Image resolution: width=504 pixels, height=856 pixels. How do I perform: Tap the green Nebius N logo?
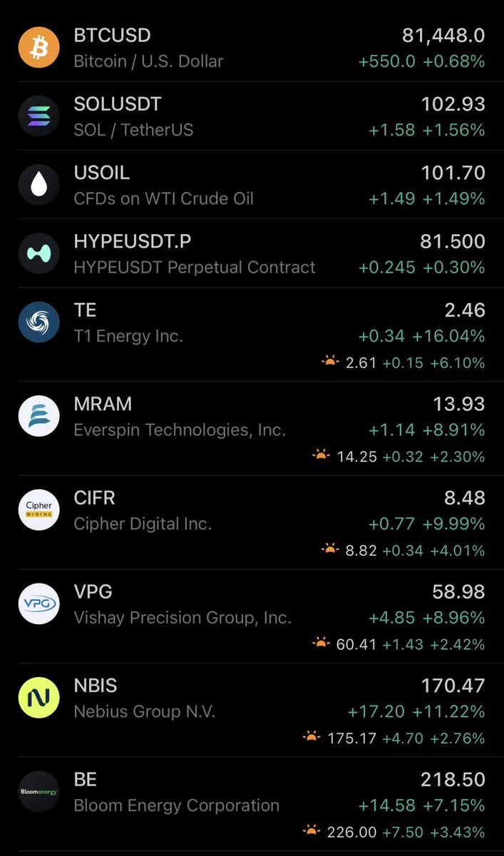[38, 698]
